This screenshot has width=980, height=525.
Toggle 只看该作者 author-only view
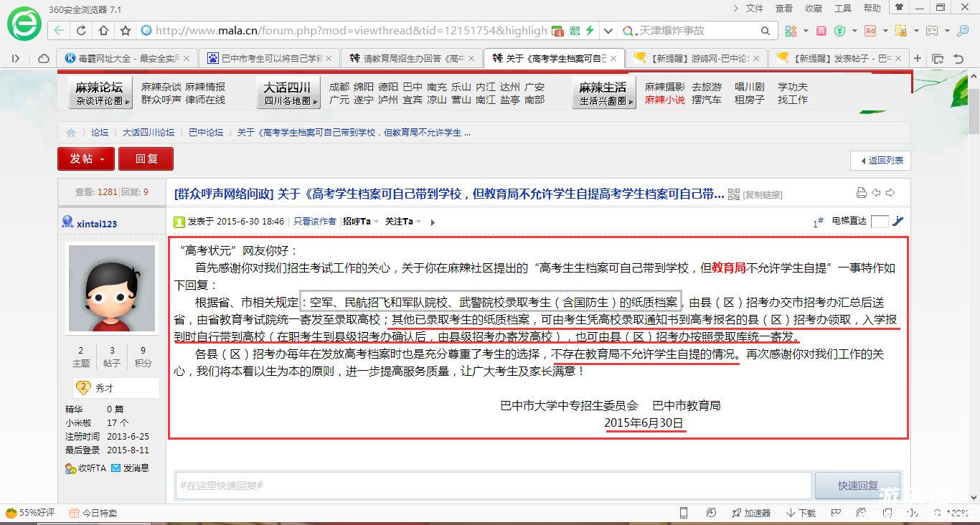[314, 222]
